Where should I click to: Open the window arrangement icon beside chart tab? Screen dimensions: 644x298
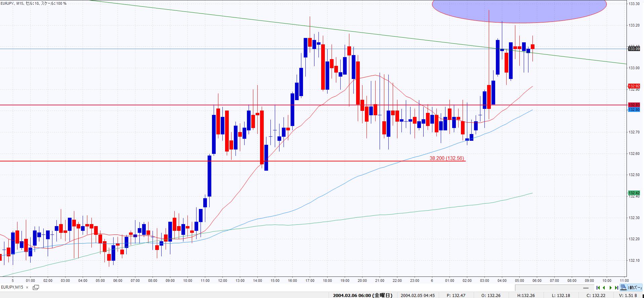click(x=36, y=287)
